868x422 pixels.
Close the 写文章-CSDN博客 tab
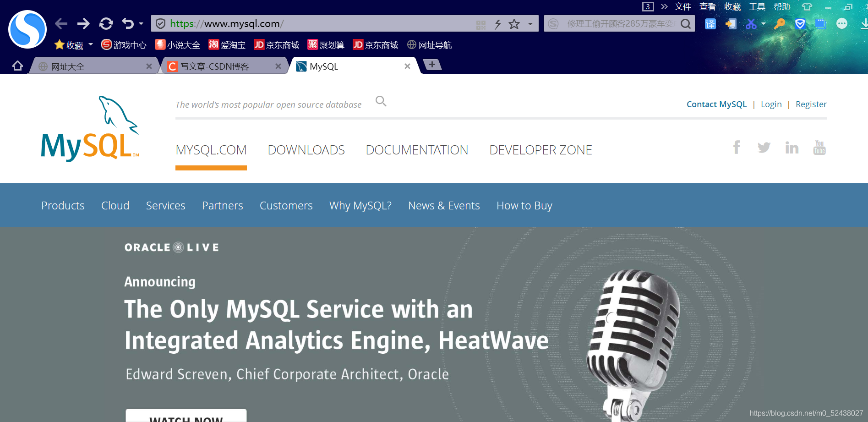pos(278,66)
